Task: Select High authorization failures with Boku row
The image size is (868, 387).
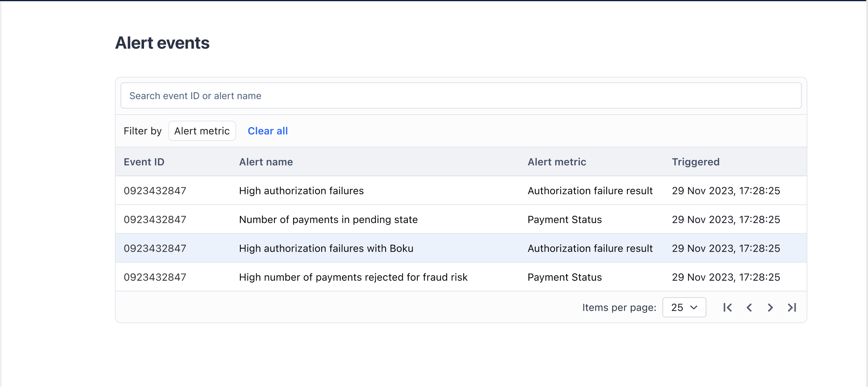Action: tap(461, 248)
